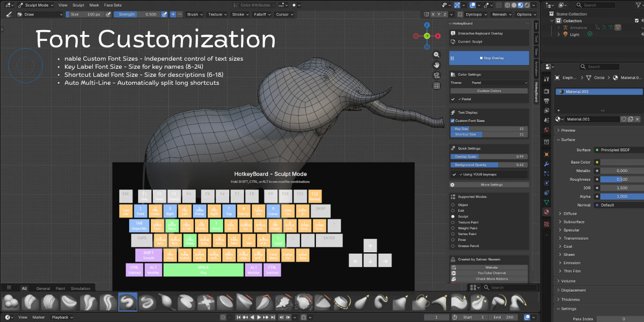
Task: Click fake user shield icon for Material.001
Action: [x=624, y=119]
